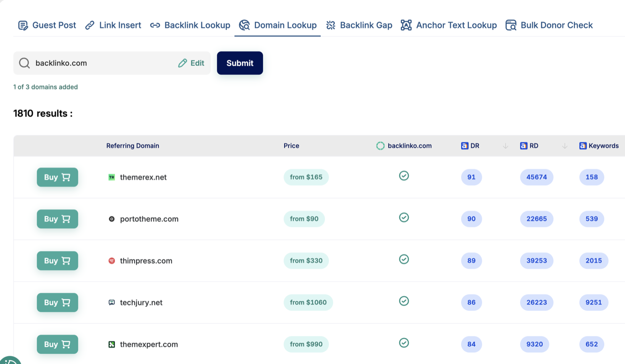Buy a link on portotheme.com
625x364 pixels.
point(57,219)
